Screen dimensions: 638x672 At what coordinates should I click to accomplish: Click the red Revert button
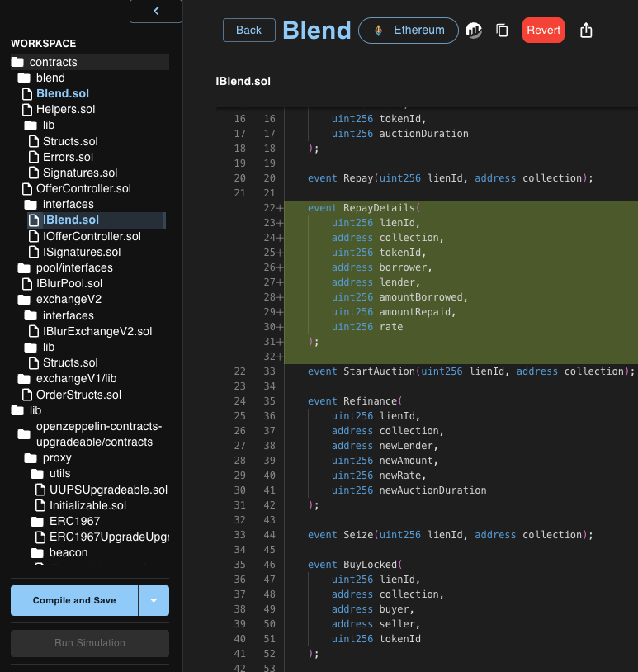point(543,29)
